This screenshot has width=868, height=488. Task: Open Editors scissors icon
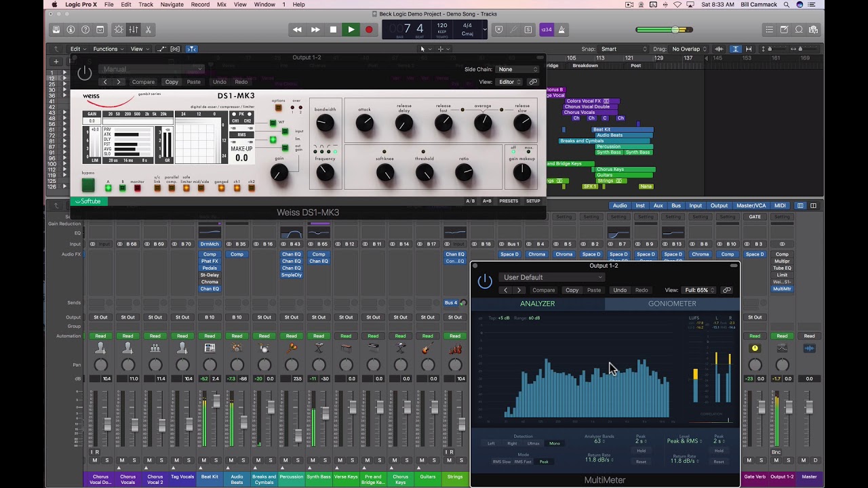(148, 30)
